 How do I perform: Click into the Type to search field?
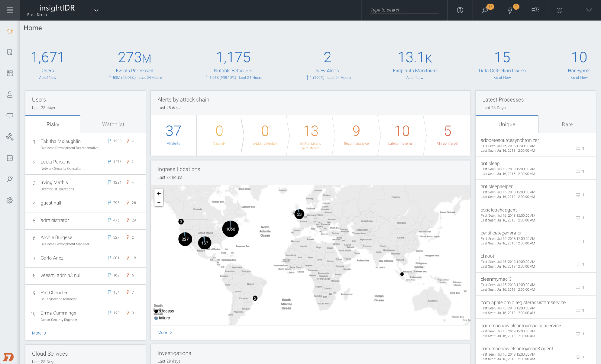coord(404,10)
